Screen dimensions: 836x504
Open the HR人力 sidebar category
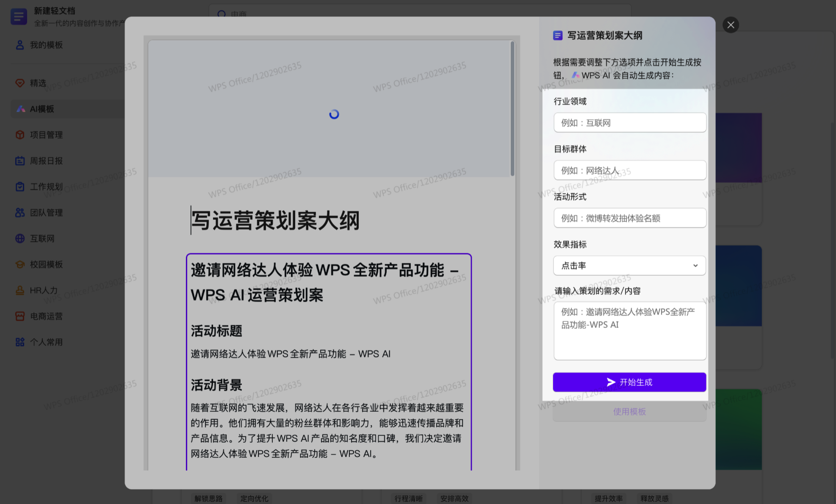[x=44, y=291]
